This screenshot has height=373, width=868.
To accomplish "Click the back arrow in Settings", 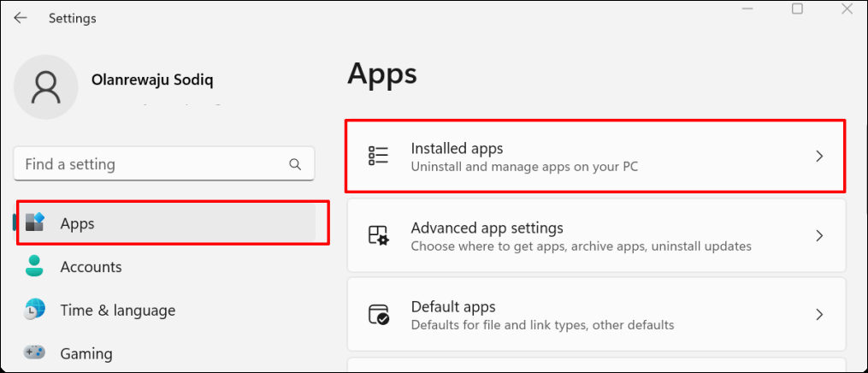I will [x=20, y=18].
